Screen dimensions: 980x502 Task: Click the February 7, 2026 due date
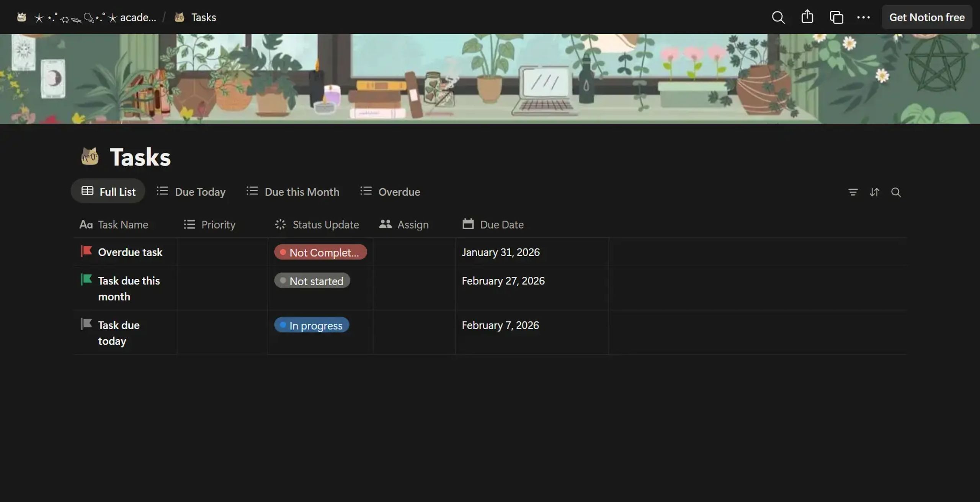tap(500, 325)
